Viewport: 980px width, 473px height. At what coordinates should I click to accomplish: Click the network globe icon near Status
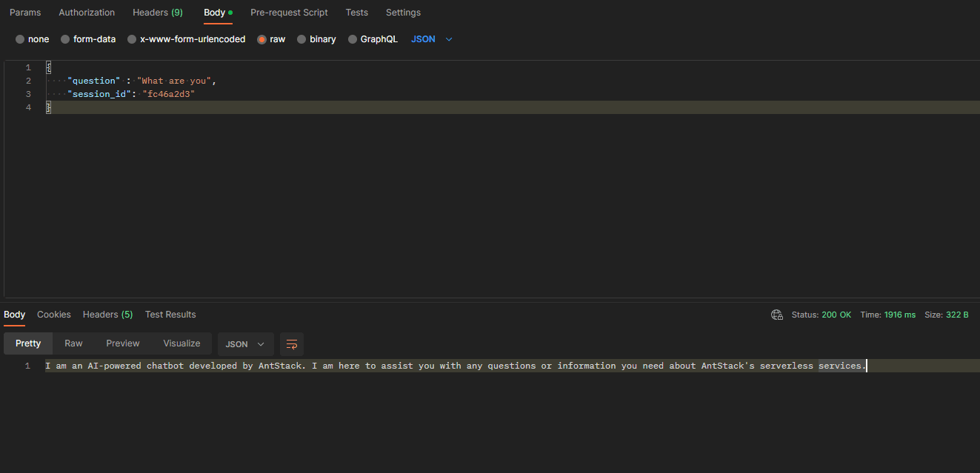777,315
